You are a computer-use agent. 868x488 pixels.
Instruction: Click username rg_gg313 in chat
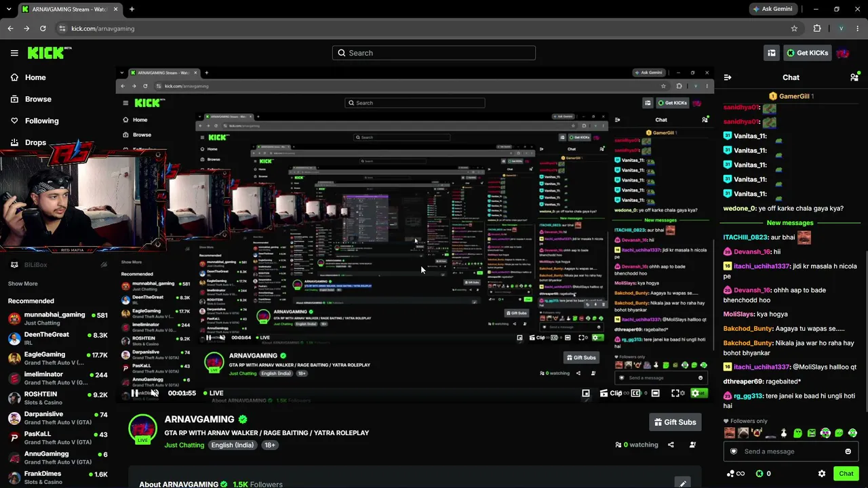[748, 396]
